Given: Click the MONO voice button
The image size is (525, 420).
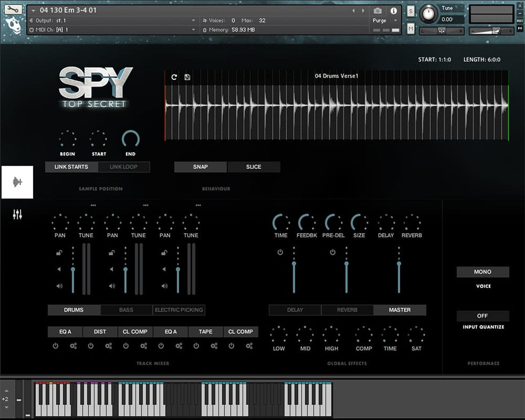Looking at the screenshot, I should click(483, 272).
